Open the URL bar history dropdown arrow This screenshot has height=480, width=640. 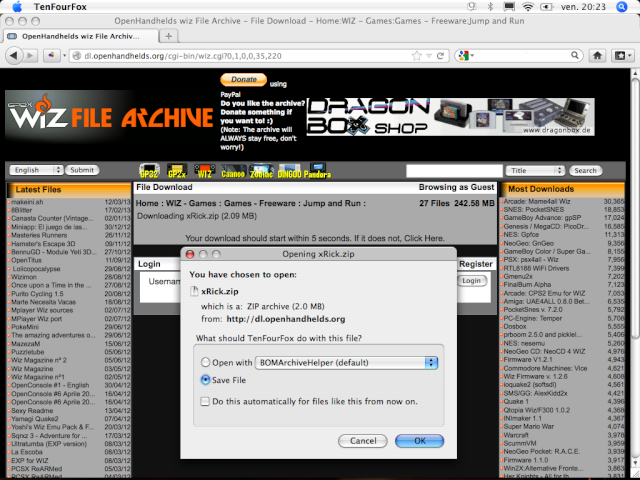[429, 56]
